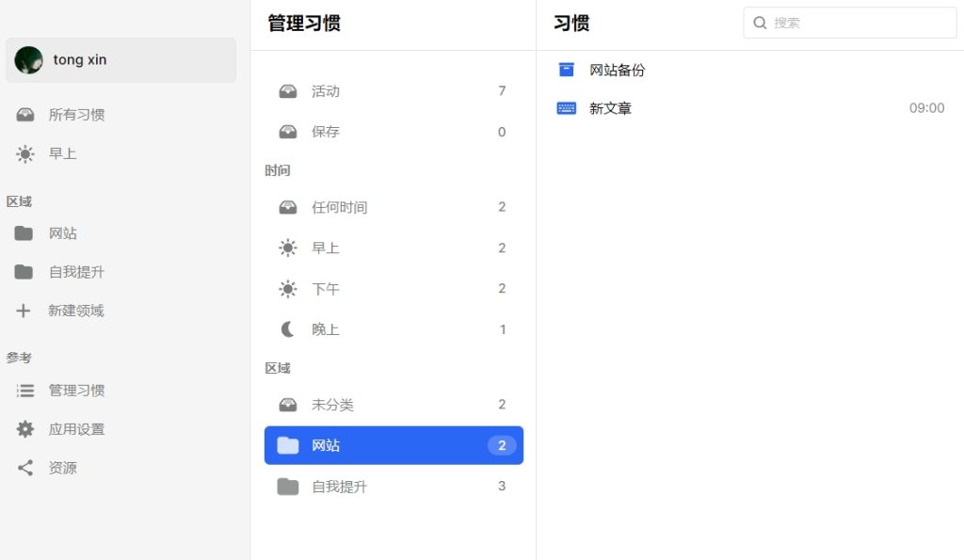Focus the 搜索 input field
The width and height of the screenshot is (964, 560).
coord(850,23)
